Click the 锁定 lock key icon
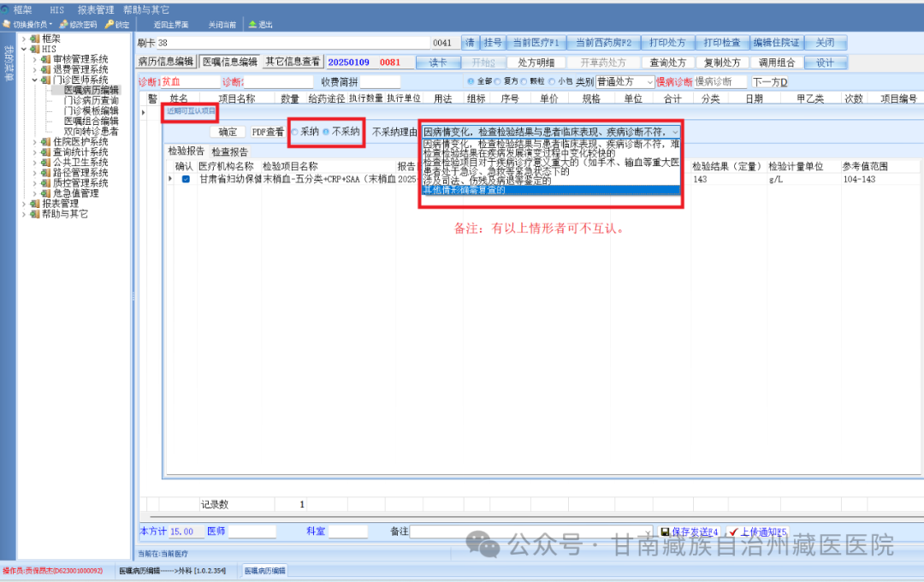Viewport: 924px width, 582px height. pos(110,25)
